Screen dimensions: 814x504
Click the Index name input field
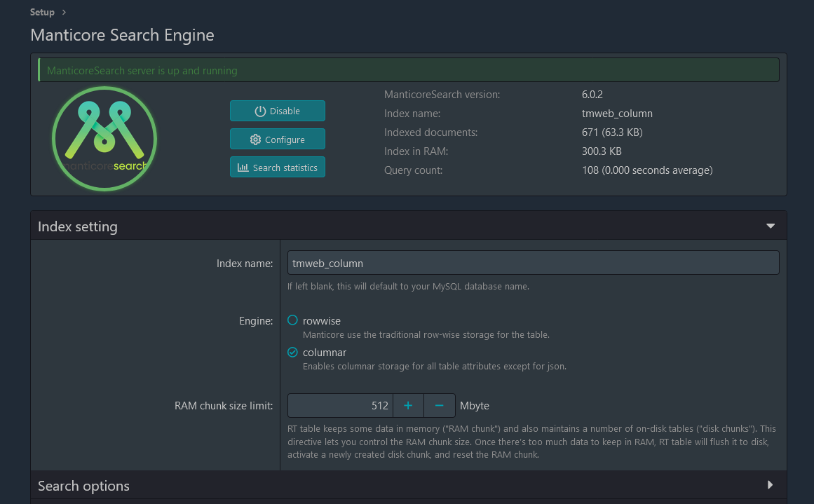533,263
